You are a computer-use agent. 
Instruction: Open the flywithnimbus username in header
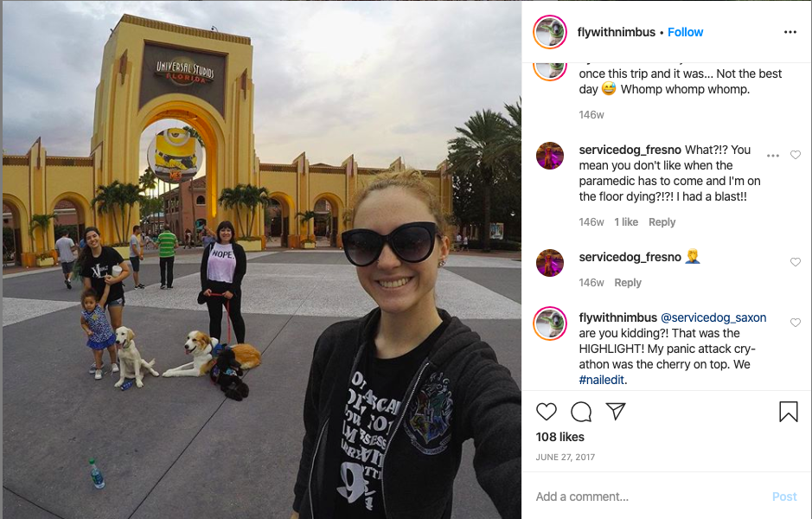click(617, 32)
